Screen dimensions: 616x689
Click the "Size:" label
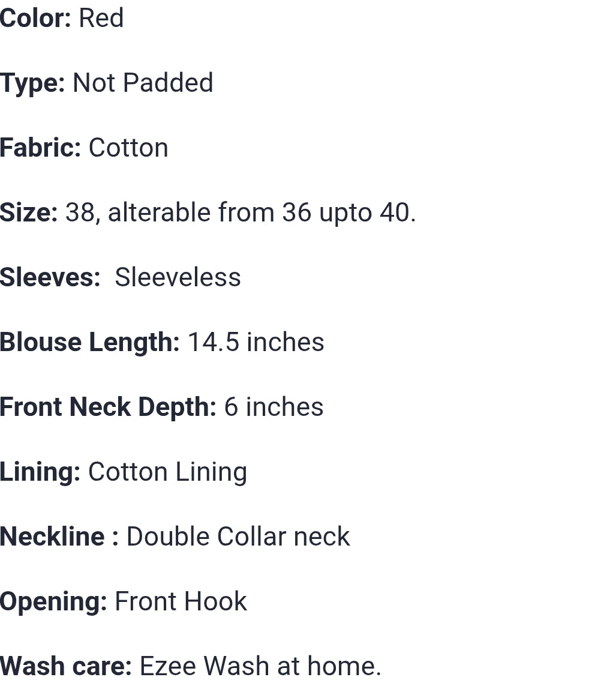(x=29, y=212)
